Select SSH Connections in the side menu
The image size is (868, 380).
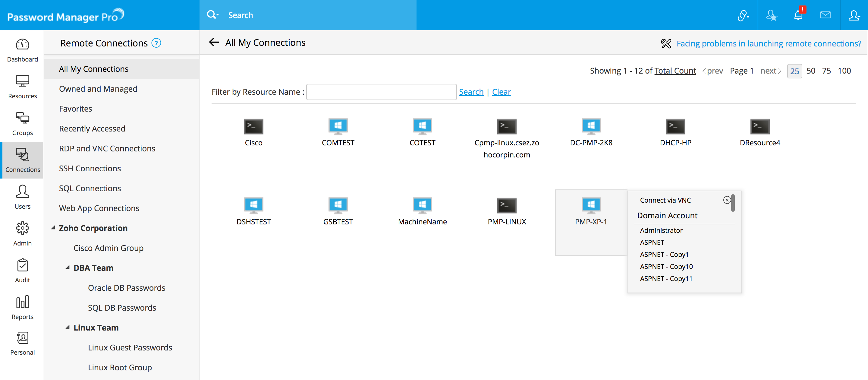pos(90,169)
